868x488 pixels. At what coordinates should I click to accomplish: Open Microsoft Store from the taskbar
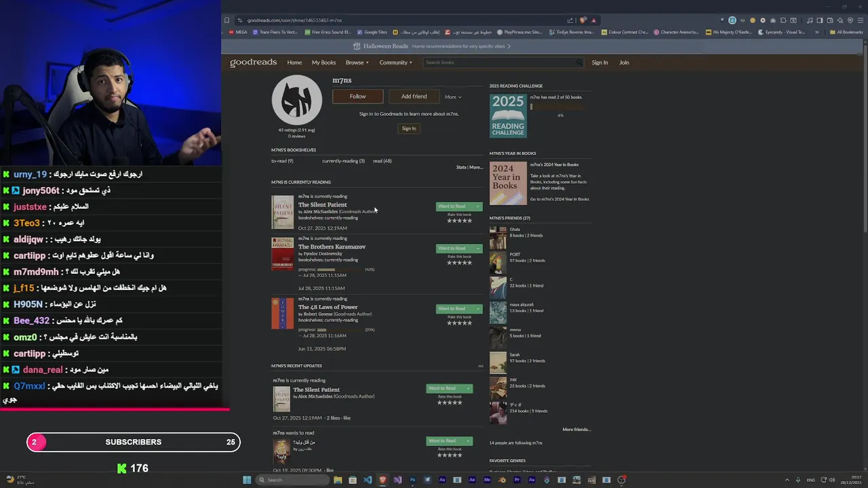[353, 480]
